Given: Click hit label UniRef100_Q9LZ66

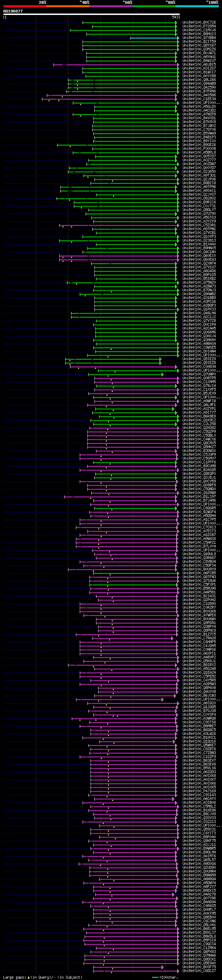Looking at the screenshot, I should [199, 80].
